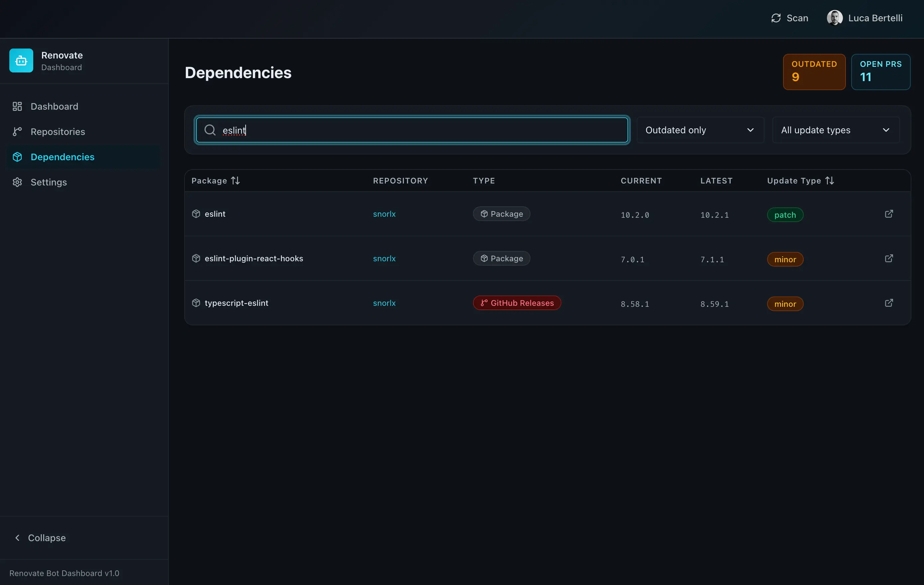This screenshot has height=585, width=924.
Task: Open the Outdated only filter dropdown
Action: [700, 130]
